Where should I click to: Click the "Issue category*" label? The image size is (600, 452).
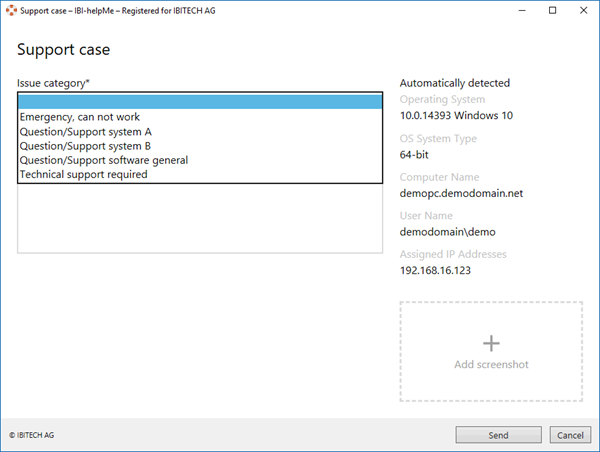point(53,83)
